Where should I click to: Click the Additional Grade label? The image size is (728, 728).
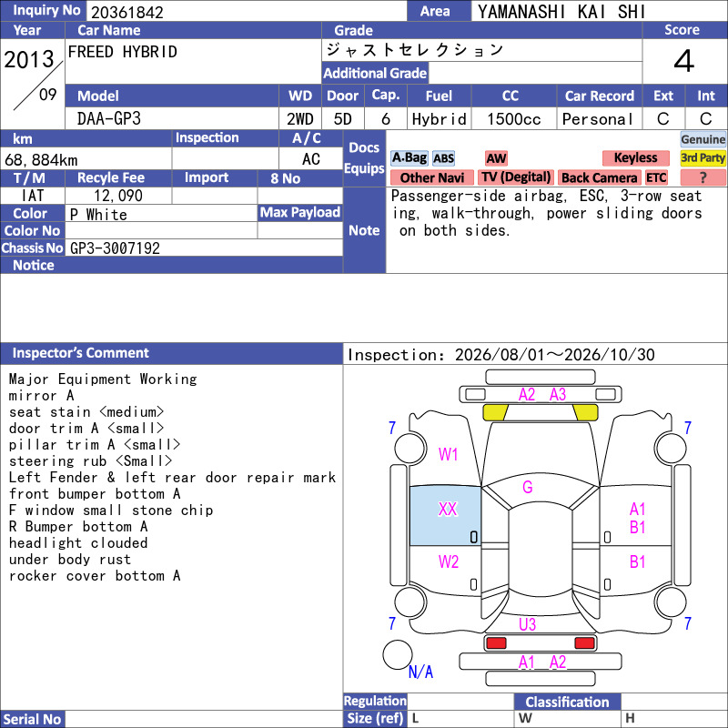tap(375, 73)
